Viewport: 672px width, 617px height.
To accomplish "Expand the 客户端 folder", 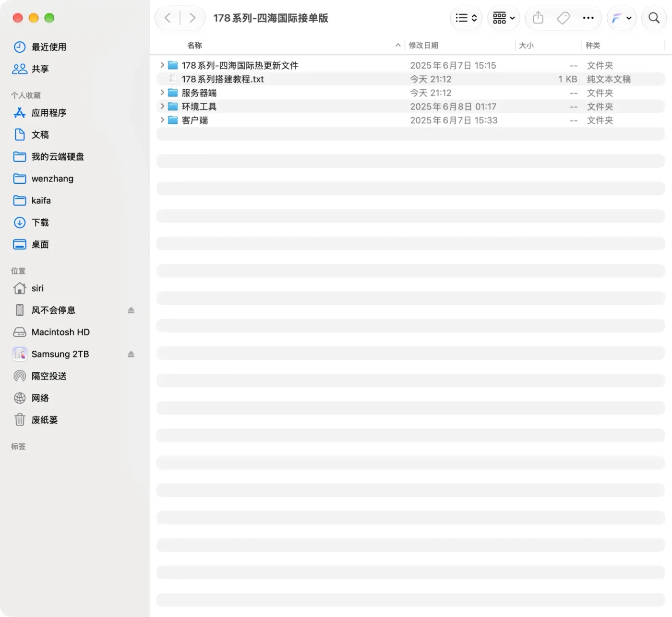I will (162, 120).
